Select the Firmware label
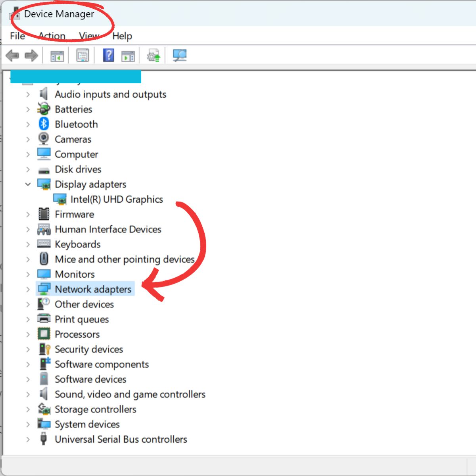This screenshot has width=476, height=476. (x=75, y=215)
